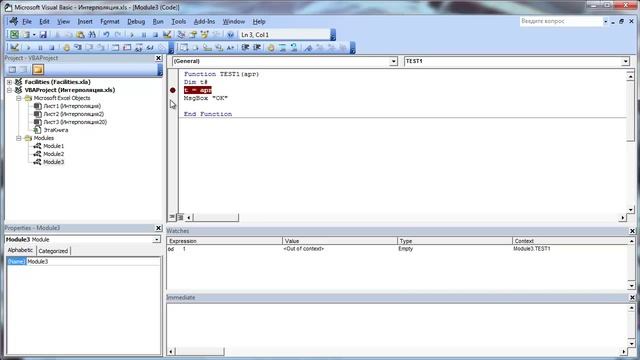Open the Insert UserForm dropdown arrow

34,35
